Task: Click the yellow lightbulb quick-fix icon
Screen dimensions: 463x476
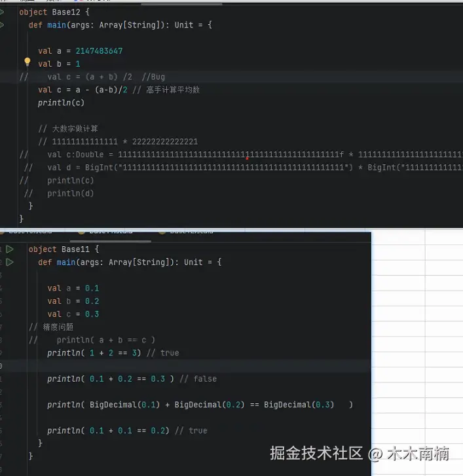Action: tap(28, 62)
